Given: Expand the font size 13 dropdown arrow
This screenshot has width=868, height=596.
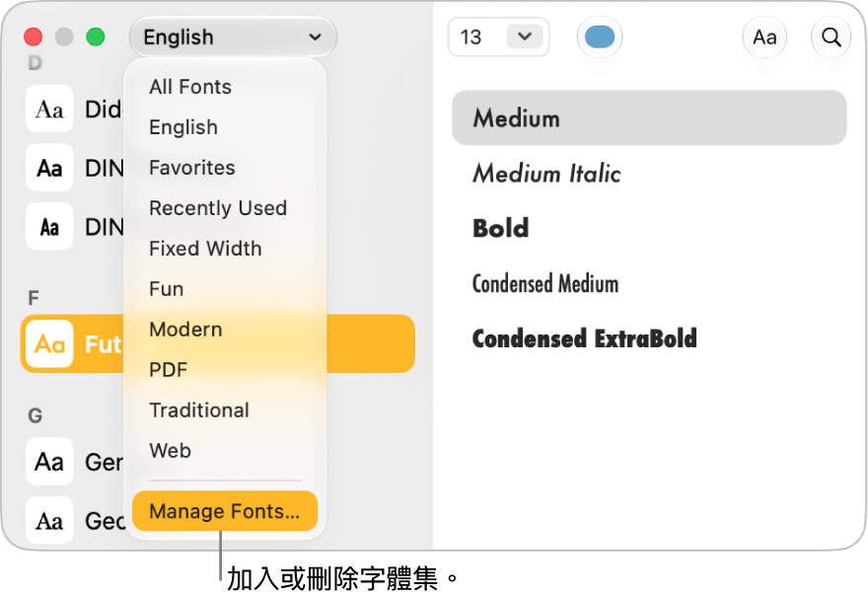Looking at the screenshot, I should 524,37.
